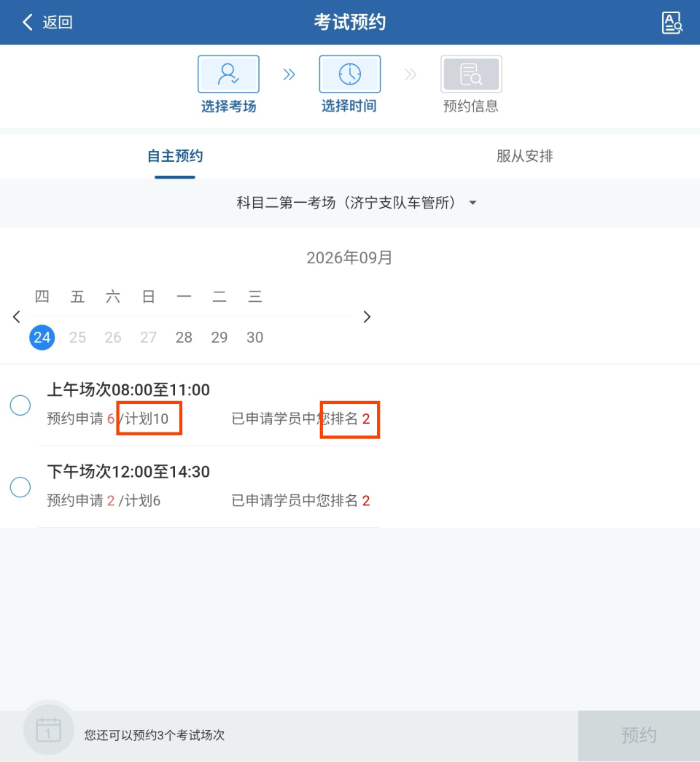Choose date 30 in the calendar
This screenshot has width=700, height=762.
[x=254, y=338]
